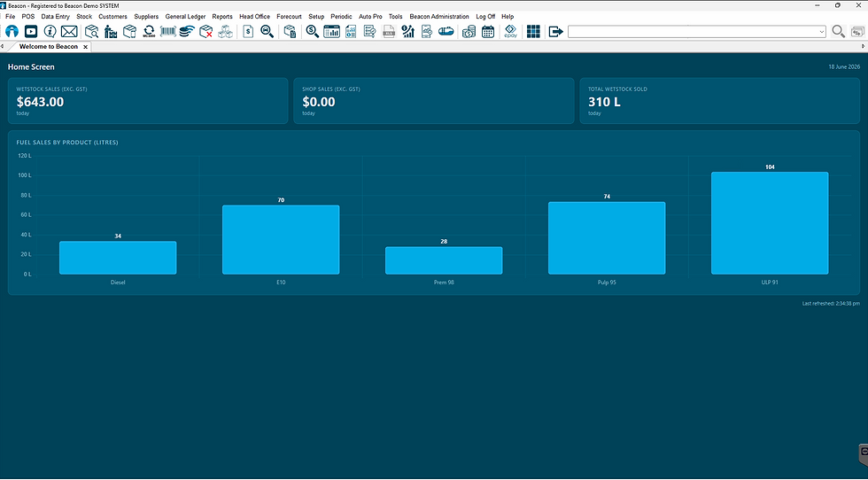
Task: Open the General Ledger menu
Action: tap(185, 17)
